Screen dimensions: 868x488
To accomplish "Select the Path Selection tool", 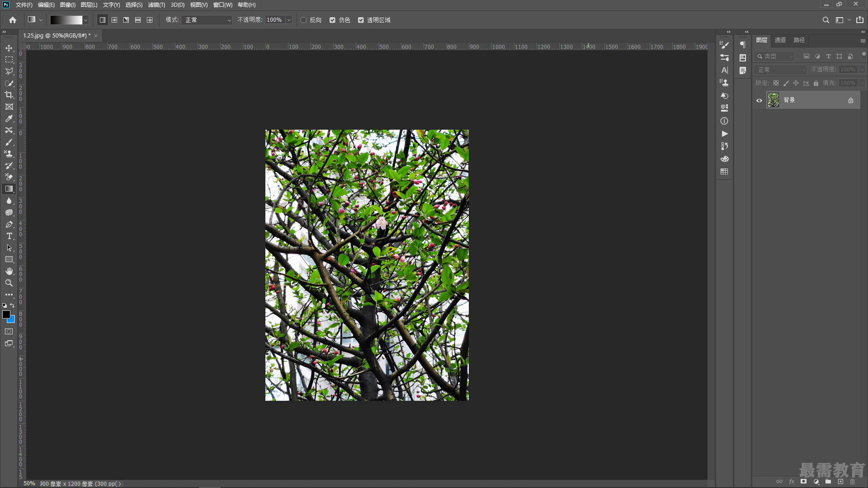I will (9, 248).
